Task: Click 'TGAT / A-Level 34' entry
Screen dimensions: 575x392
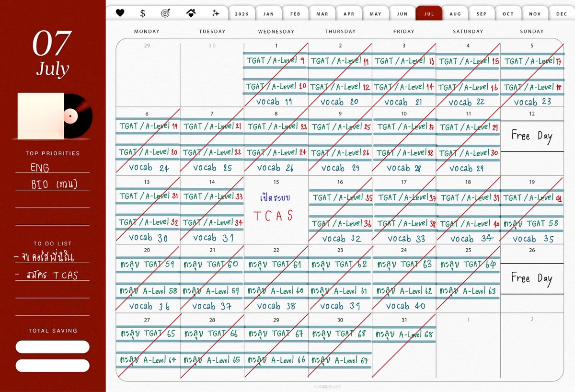Action: pyautogui.click(x=212, y=222)
